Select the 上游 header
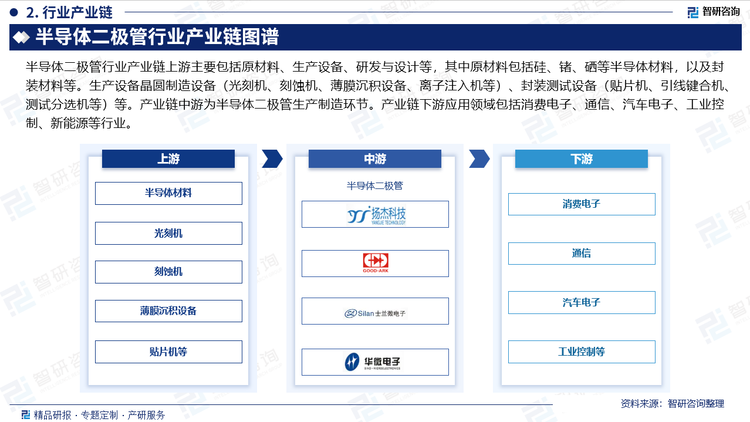750x422 pixels. pyautogui.click(x=168, y=159)
